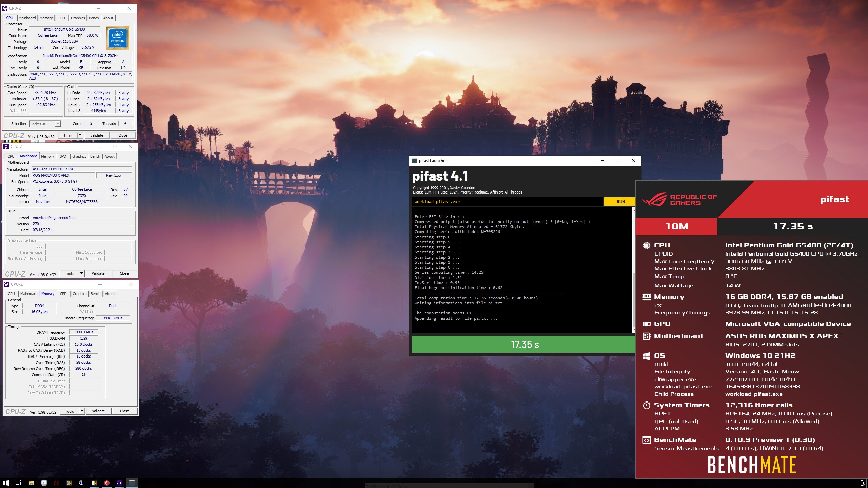Click the BENCHMATE wordmark logo at panel bottom

pos(752,465)
